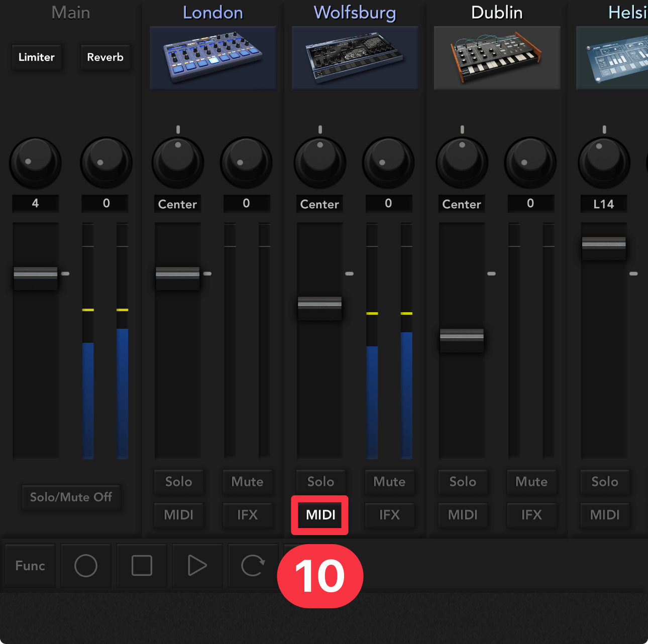Open the Dublin synth thumbnail
This screenshot has width=648, height=644.
[497, 58]
